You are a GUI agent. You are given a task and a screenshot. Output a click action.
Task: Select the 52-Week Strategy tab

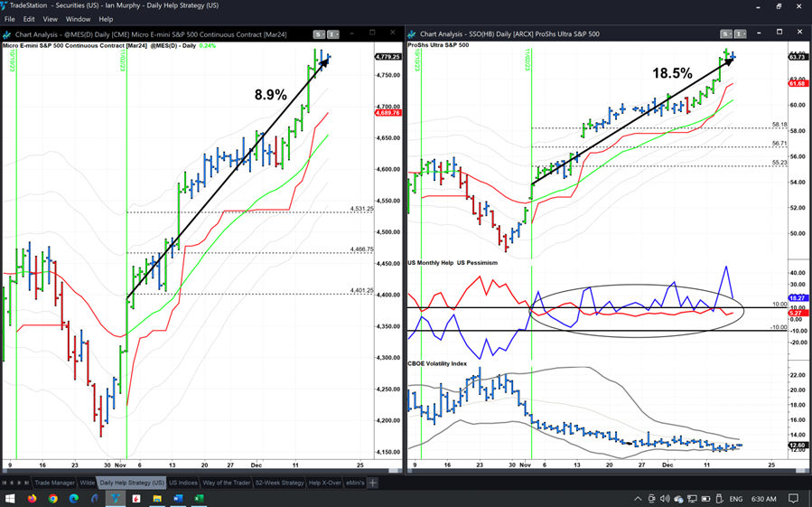(x=279, y=483)
